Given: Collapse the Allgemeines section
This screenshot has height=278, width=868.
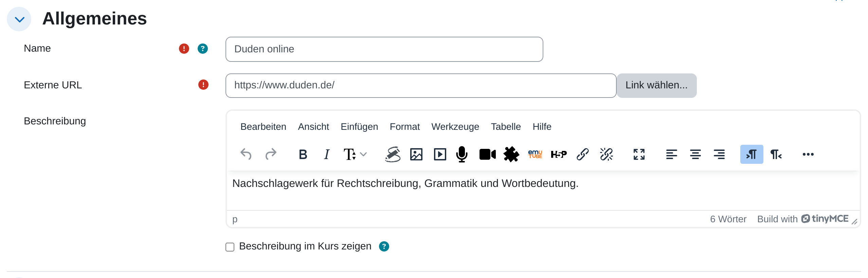Looking at the screenshot, I should tap(19, 19).
